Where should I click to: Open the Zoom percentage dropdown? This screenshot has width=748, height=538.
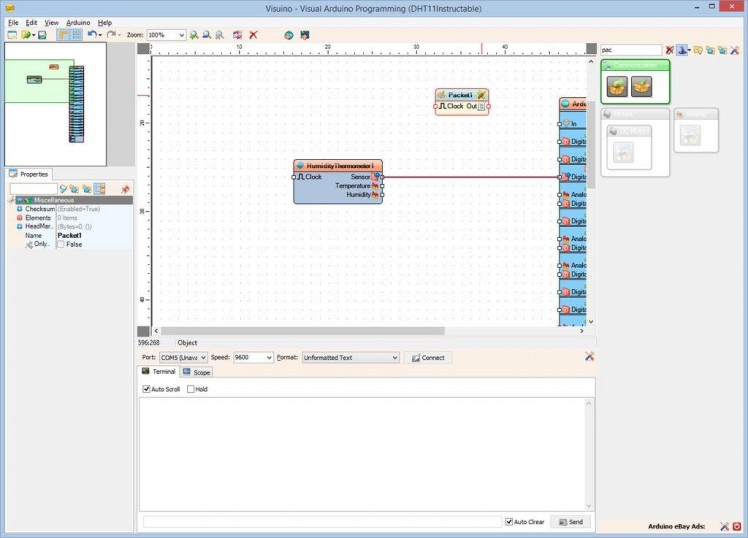tap(181, 35)
